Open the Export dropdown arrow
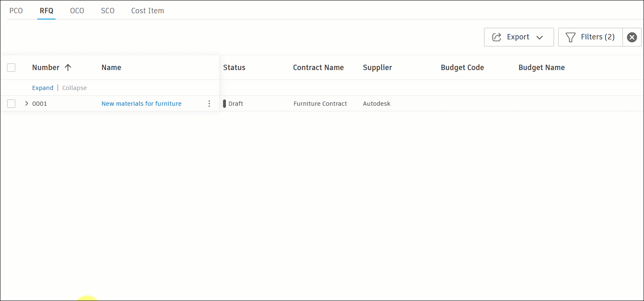The height and width of the screenshot is (301, 644). [540, 37]
